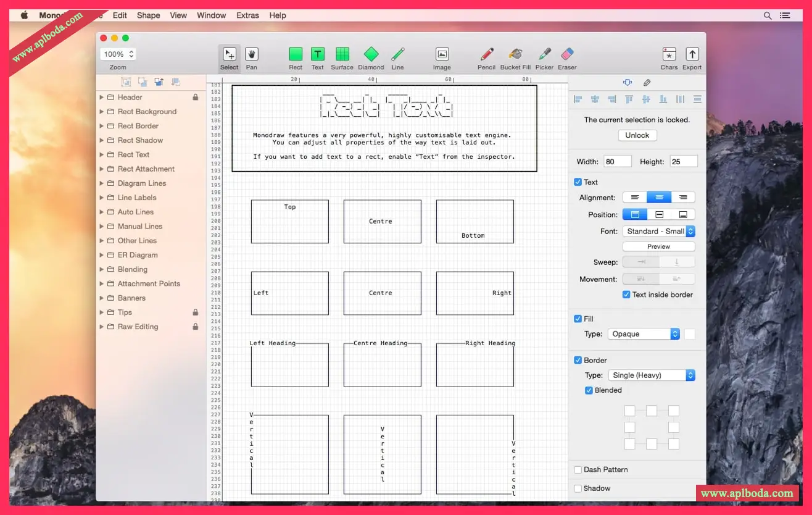Expand the ER Diagram group
This screenshot has height=515, width=812.
point(102,255)
